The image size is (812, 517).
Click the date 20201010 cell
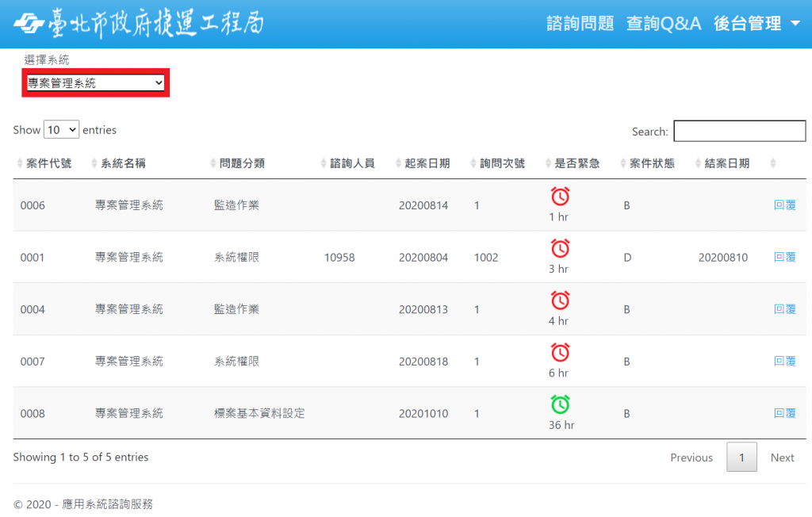(x=423, y=414)
